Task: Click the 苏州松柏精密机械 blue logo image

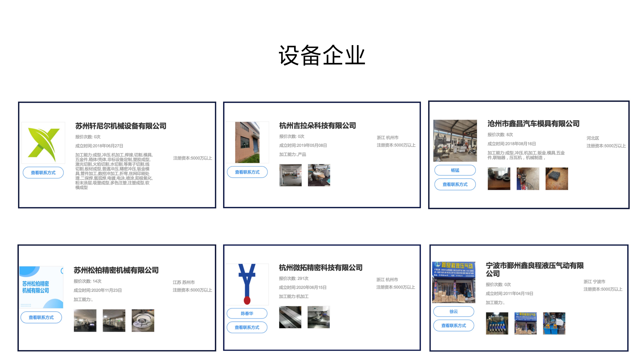Action: coord(41,287)
